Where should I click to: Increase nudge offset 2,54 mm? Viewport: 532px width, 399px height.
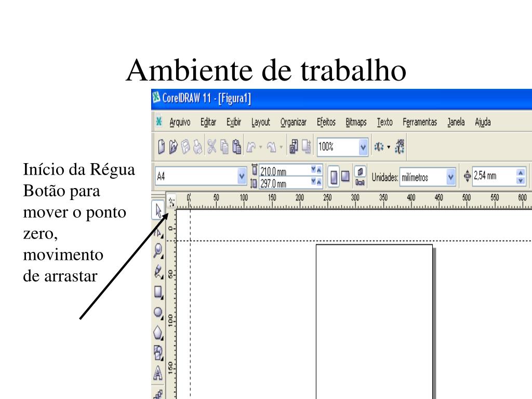(521, 172)
